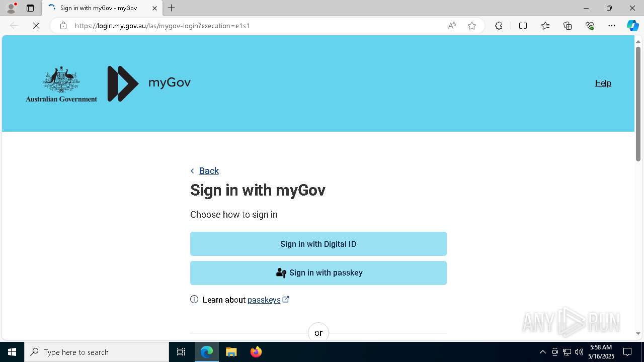
Task: Open the Copilot sidebar icon
Action: [x=632, y=26]
